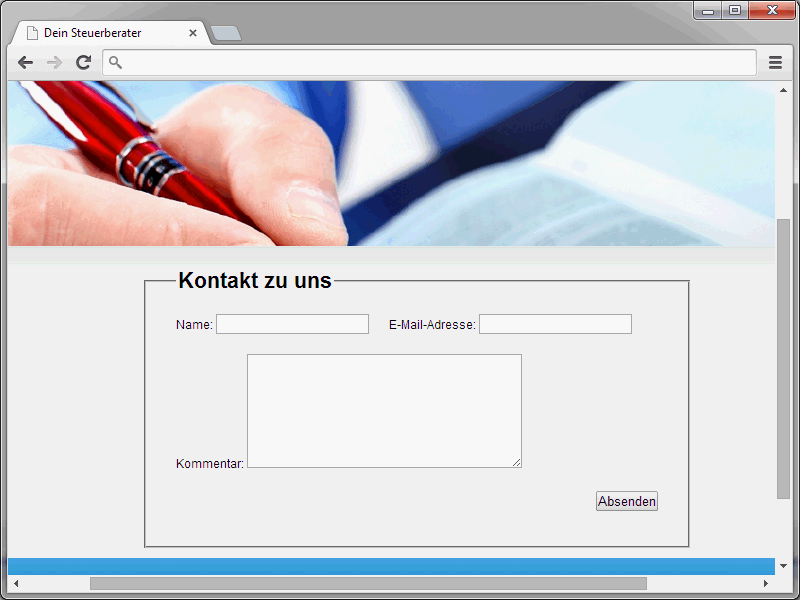Close the Dein Steuerberater tab
800x600 pixels.
point(193,33)
